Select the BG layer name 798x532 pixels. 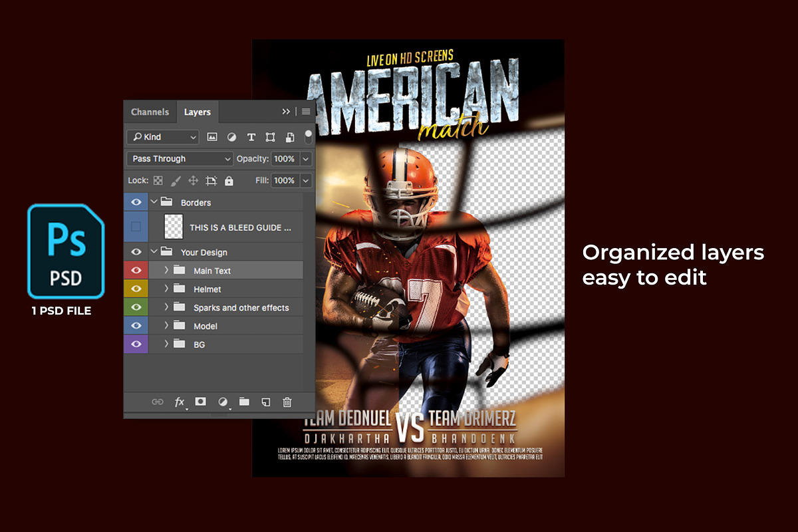(x=199, y=344)
